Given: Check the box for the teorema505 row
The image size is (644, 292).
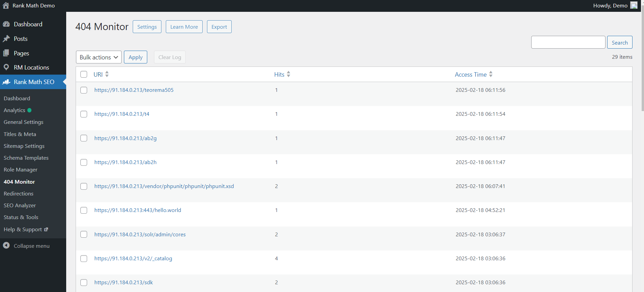Looking at the screenshot, I should click(x=84, y=90).
